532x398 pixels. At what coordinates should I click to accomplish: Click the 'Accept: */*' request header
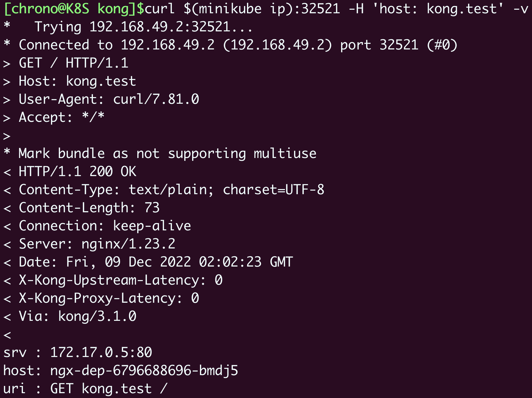(62, 118)
